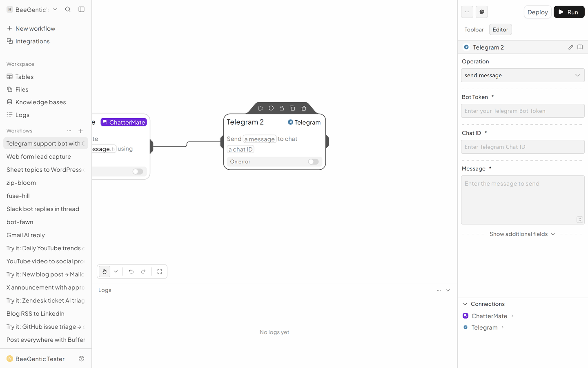Open the documentation book icon for Telegram 2
Viewport: 588px width, 368px height.
(580, 47)
